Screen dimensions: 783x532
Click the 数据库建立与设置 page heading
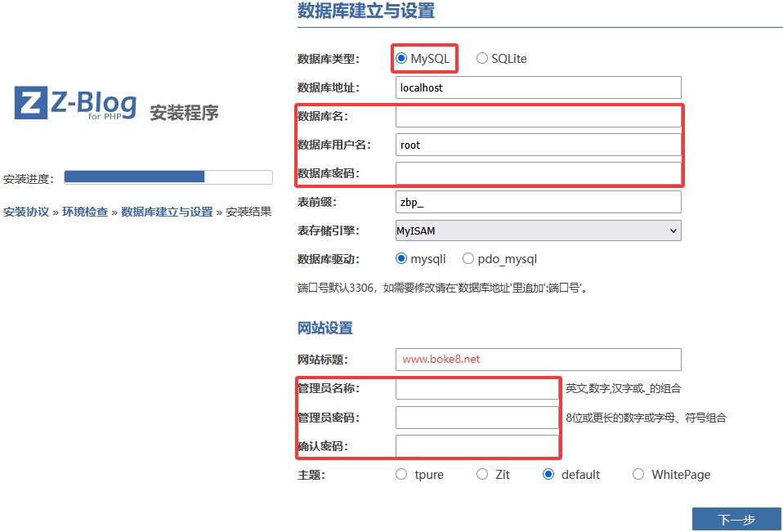366,11
